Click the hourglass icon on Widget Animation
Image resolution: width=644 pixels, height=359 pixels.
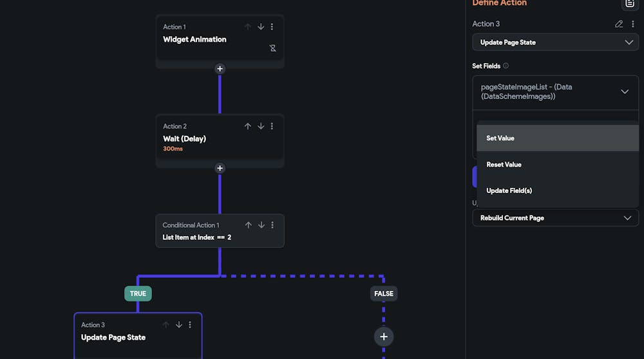(272, 48)
